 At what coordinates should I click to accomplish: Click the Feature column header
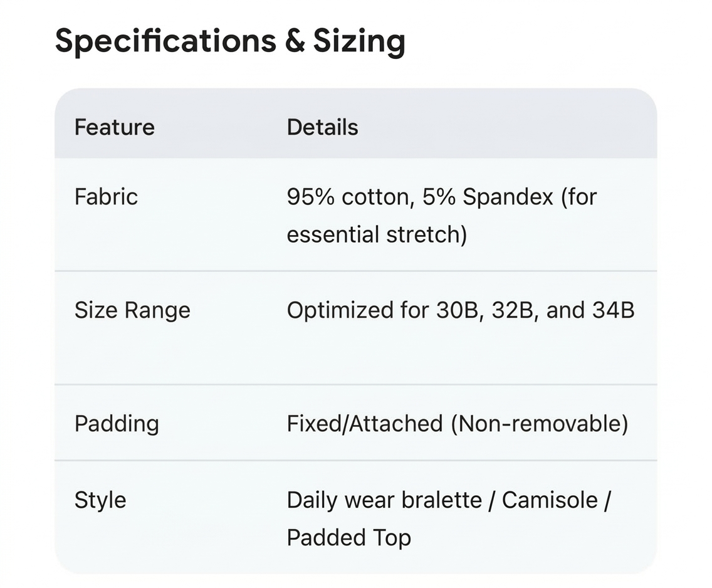tap(114, 127)
